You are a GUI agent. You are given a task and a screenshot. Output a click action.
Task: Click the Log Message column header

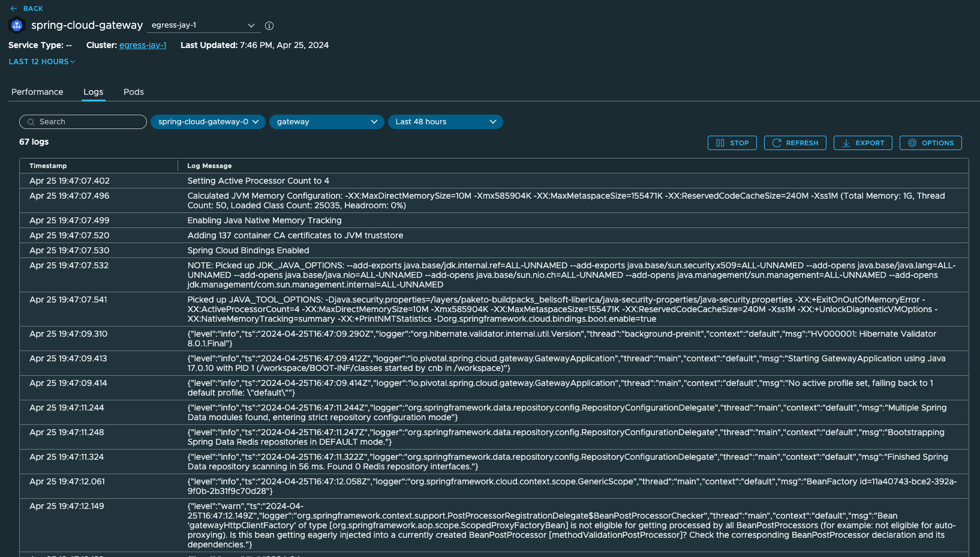coord(209,166)
